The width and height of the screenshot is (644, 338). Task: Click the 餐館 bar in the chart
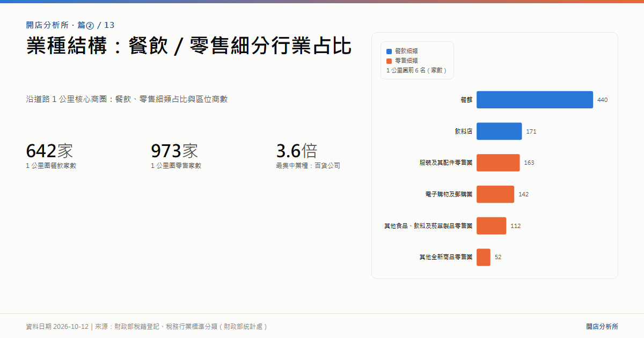coord(535,100)
